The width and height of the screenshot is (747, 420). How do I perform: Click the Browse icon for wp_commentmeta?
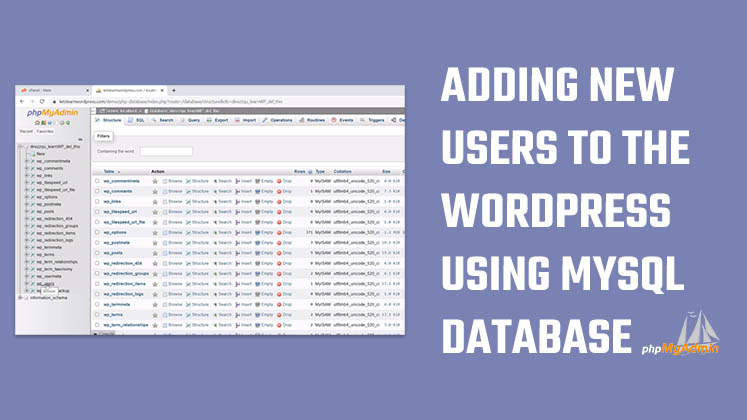tap(165, 181)
